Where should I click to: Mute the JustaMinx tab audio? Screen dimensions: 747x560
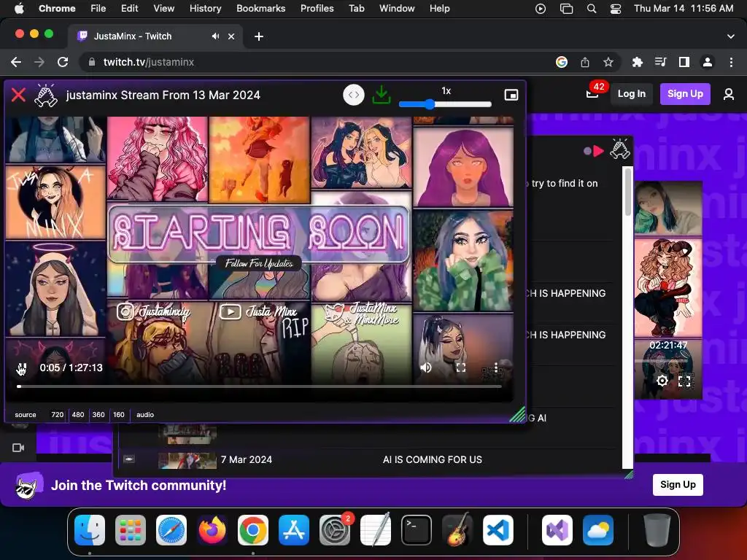pos(216,36)
